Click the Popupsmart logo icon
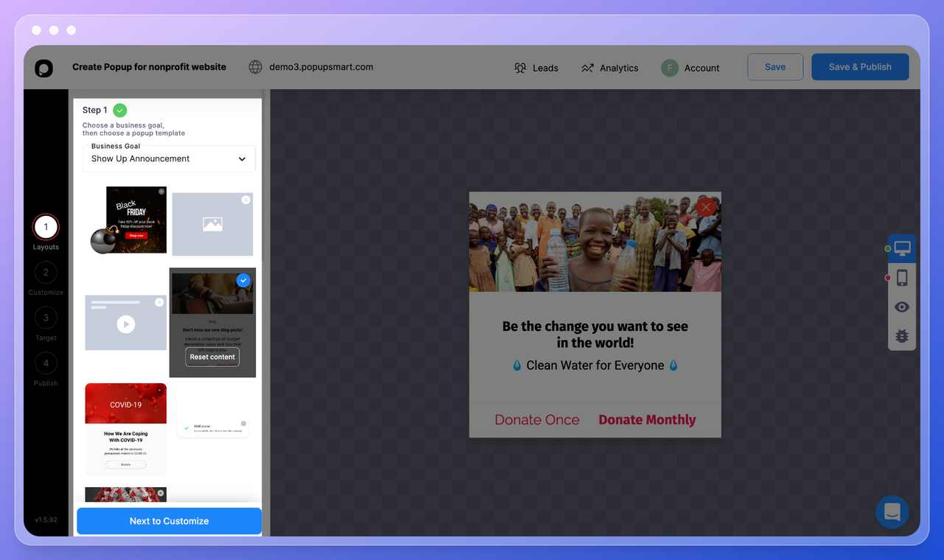Viewport: 944px width, 560px height. (44, 68)
